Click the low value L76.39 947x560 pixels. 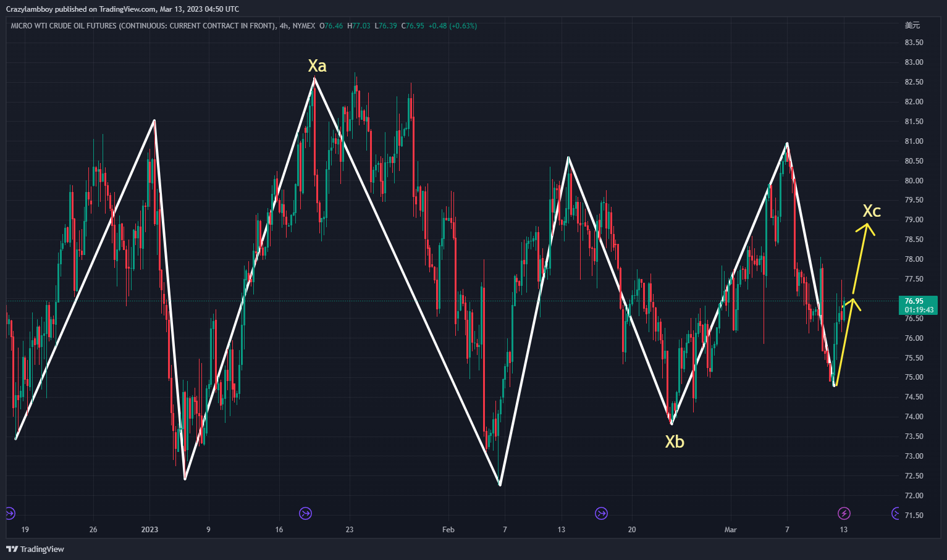pyautogui.click(x=386, y=26)
